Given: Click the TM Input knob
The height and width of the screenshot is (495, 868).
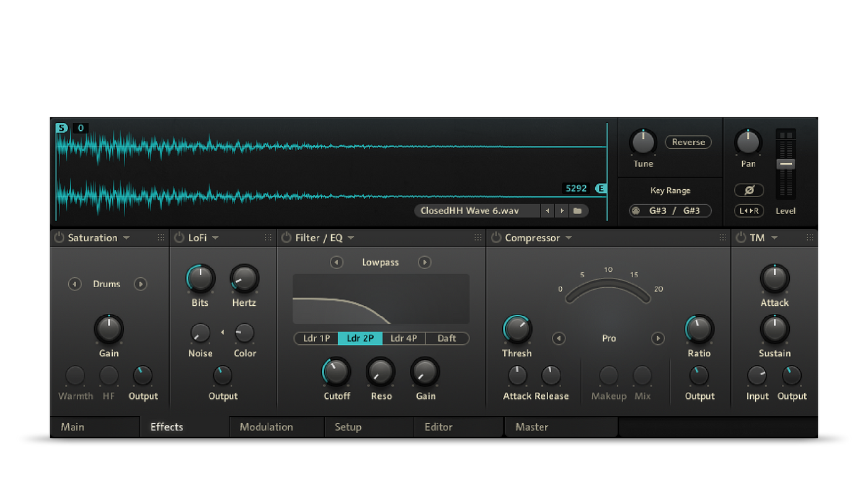Looking at the screenshot, I should (x=757, y=375).
